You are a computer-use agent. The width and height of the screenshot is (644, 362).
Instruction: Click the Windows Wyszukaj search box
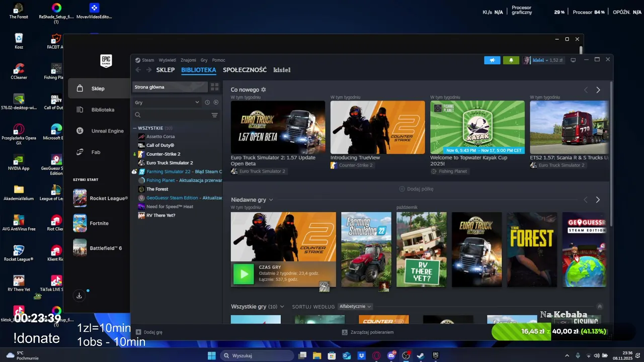(x=257, y=355)
